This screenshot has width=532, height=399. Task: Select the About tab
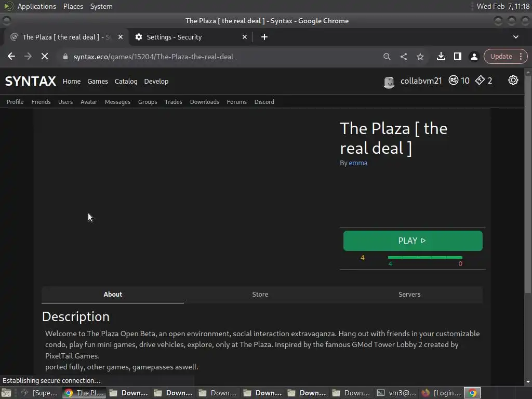(113, 295)
